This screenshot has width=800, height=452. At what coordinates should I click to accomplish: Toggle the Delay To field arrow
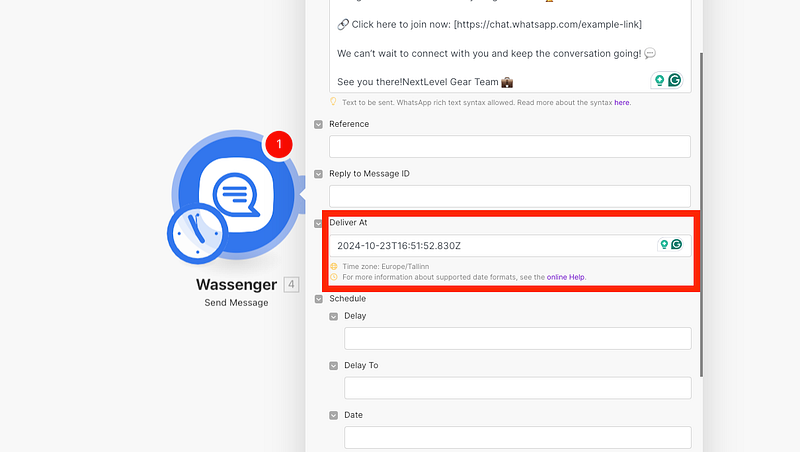pyautogui.click(x=334, y=366)
